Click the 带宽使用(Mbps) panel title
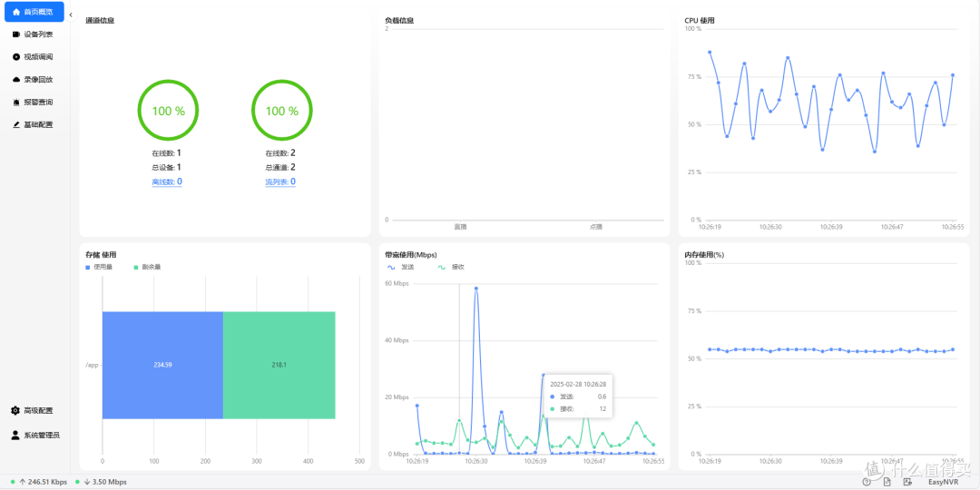Screen dimensions: 980x490 click(411, 255)
